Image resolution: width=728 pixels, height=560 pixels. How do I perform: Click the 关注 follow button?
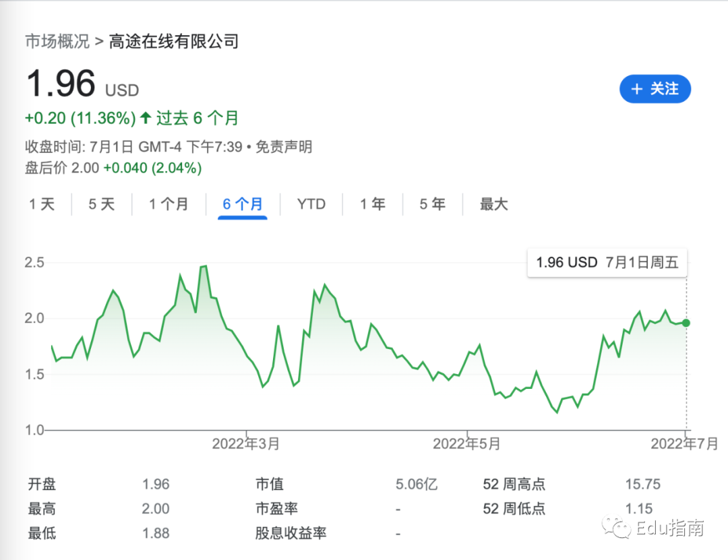655,89
